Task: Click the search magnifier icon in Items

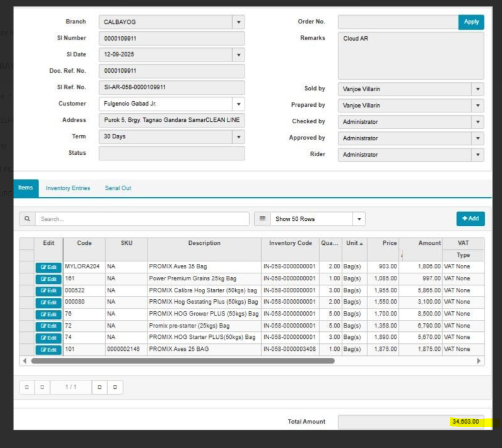Action: point(27,219)
